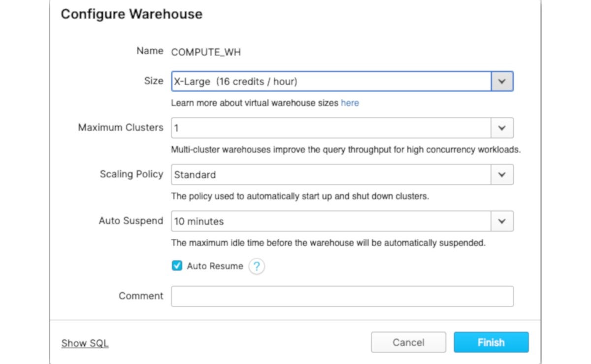Image resolution: width=591 pixels, height=364 pixels.
Task: Click the Auto Suspend label
Action: click(x=131, y=221)
